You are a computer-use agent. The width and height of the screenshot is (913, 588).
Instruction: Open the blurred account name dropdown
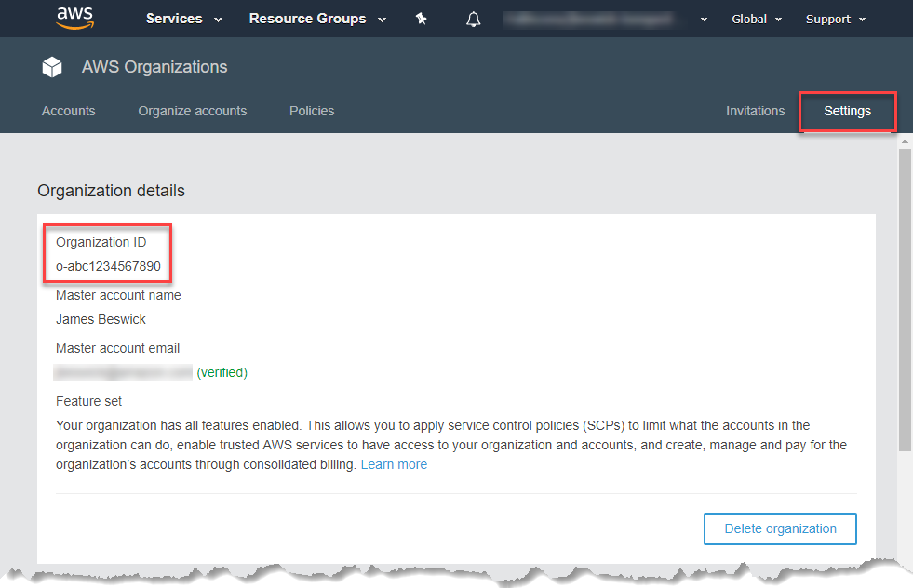click(x=606, y=20)
